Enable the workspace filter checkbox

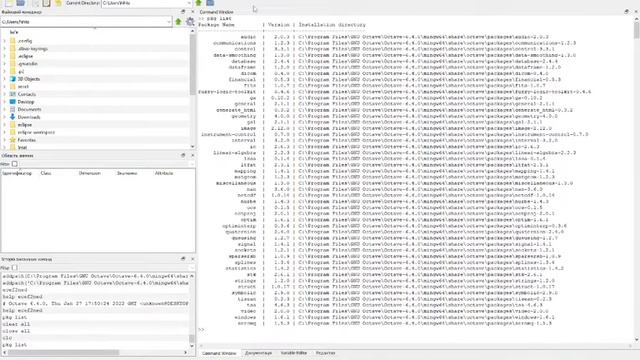15,164
